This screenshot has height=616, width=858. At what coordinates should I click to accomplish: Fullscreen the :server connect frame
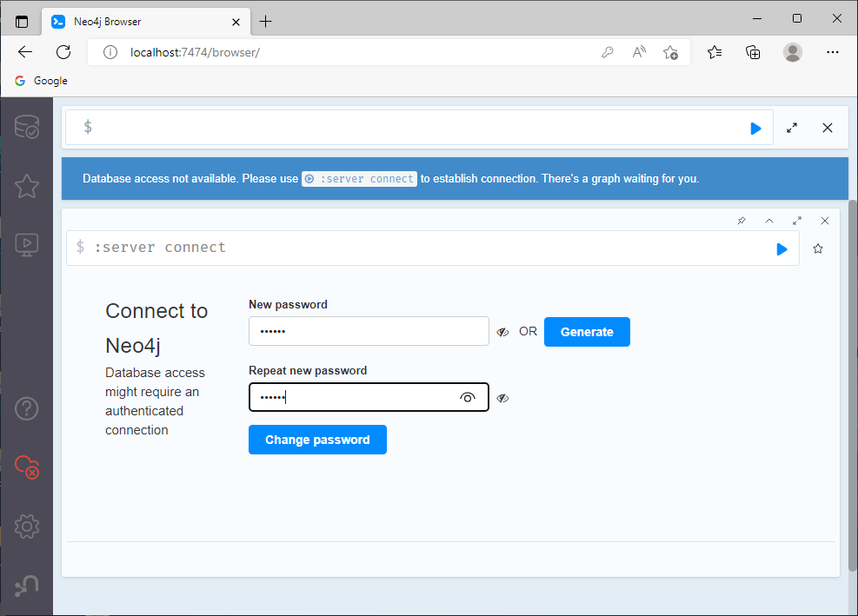coord(797,221)
